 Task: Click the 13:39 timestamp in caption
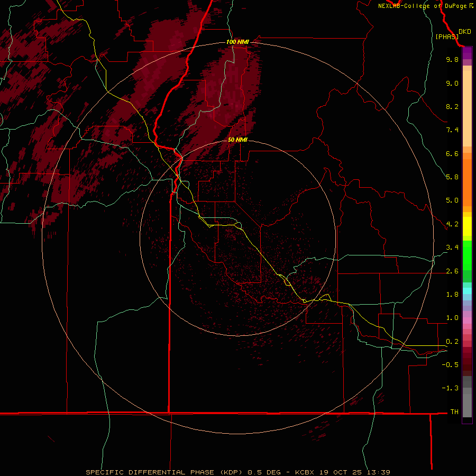[x=378, y=472]
